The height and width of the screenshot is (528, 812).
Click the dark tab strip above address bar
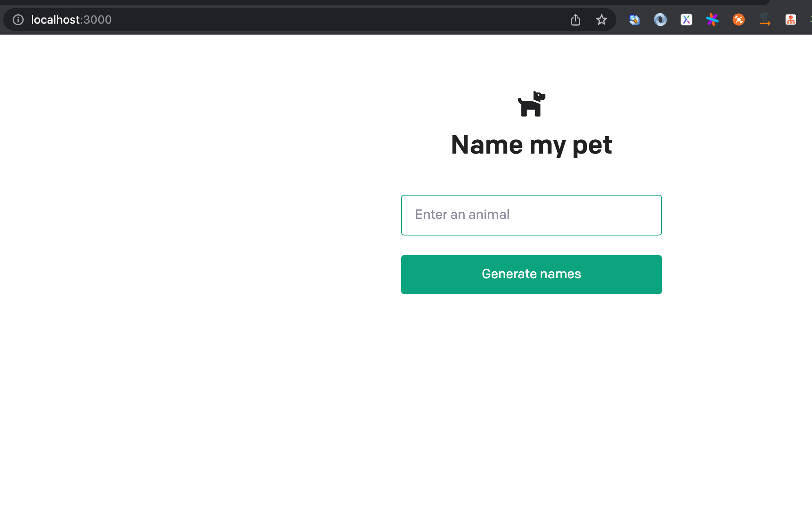point(367,2)
